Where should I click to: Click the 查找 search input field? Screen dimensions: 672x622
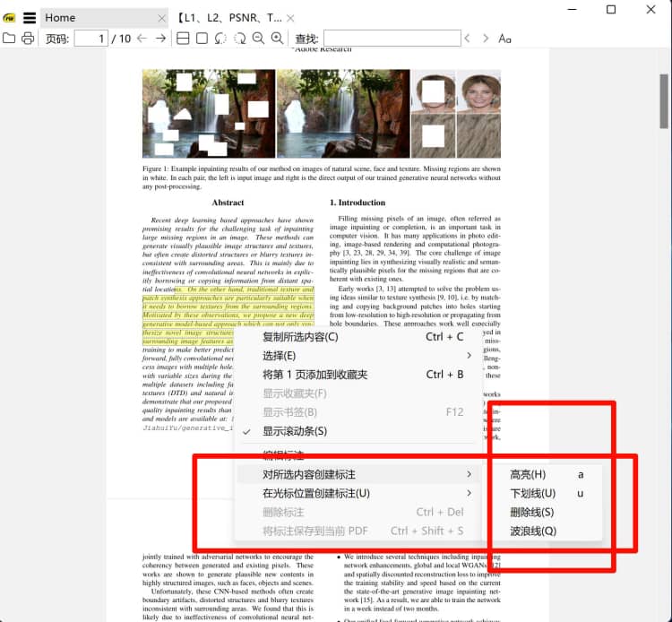click(392, 39)
